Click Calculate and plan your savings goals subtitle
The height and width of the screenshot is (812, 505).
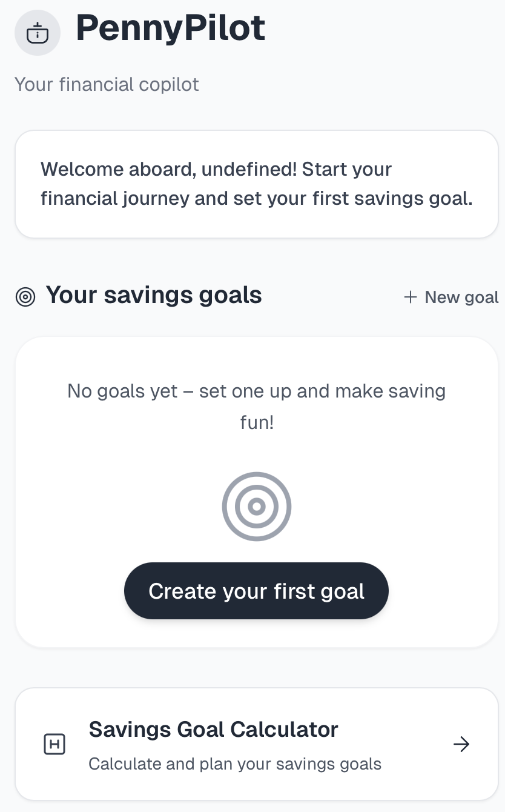[x=235, y=764]
